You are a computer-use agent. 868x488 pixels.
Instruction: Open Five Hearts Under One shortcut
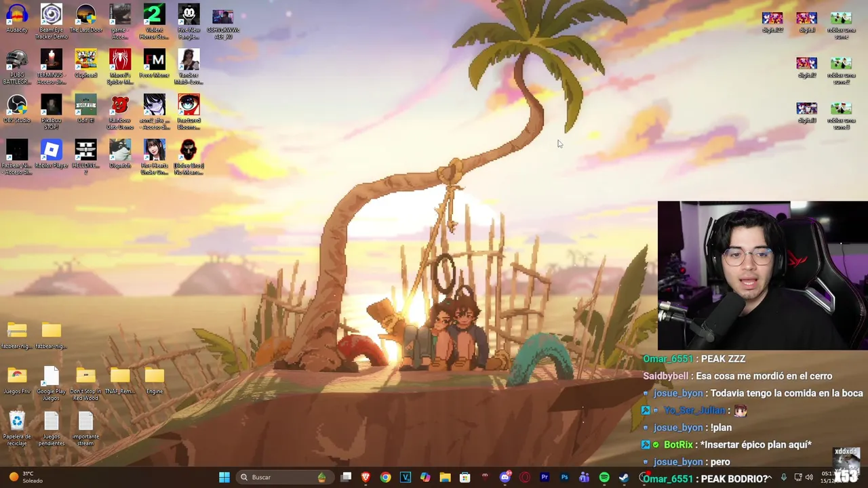pyautogui.click(x=154, y=158)
